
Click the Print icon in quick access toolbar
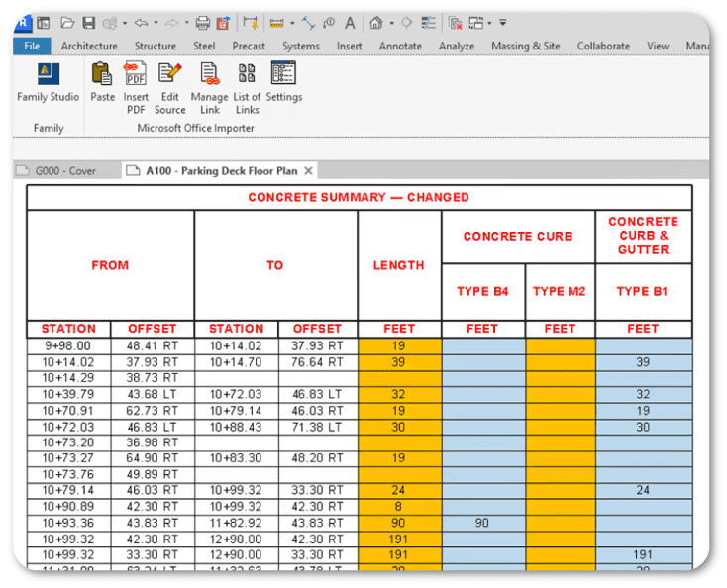(202, 22)
